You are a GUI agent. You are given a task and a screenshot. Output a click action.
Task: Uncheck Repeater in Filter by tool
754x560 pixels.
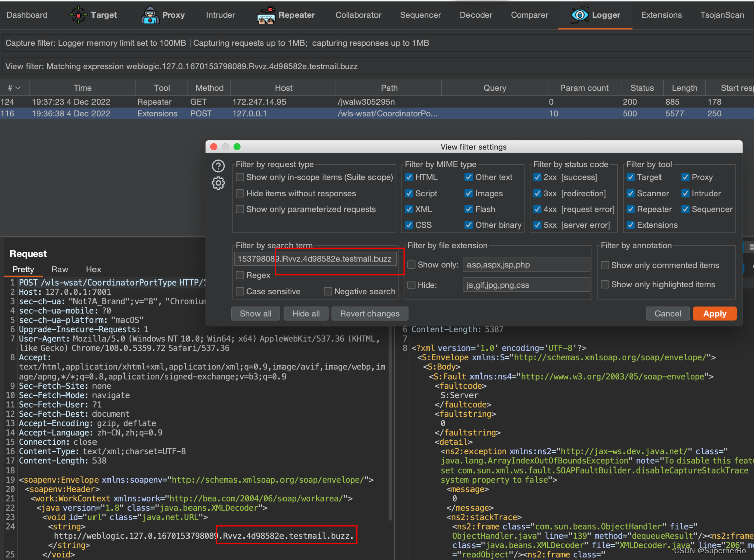pos(631,209)
